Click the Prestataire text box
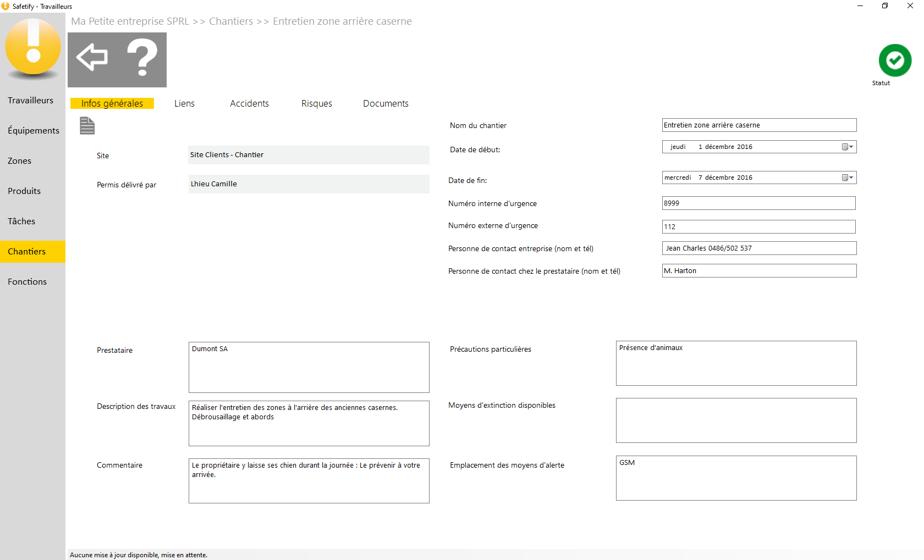Image resolution: width=924 pixels, height=560 pixels. click(x=309, y=367)
